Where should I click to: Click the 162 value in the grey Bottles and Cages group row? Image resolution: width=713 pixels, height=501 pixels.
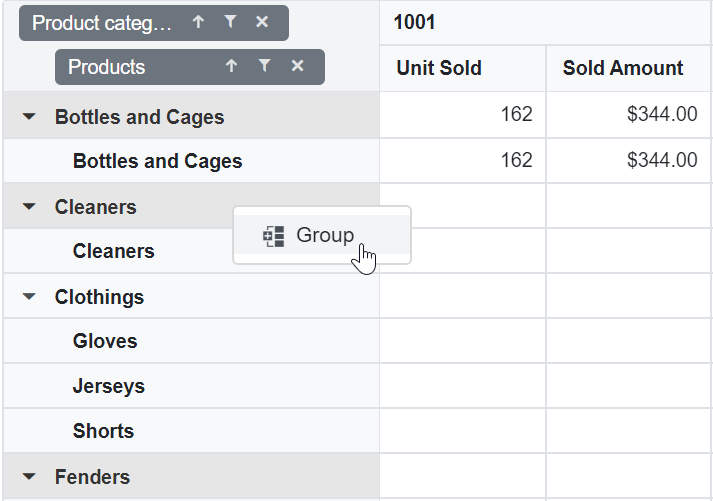[x=516, y=114]
